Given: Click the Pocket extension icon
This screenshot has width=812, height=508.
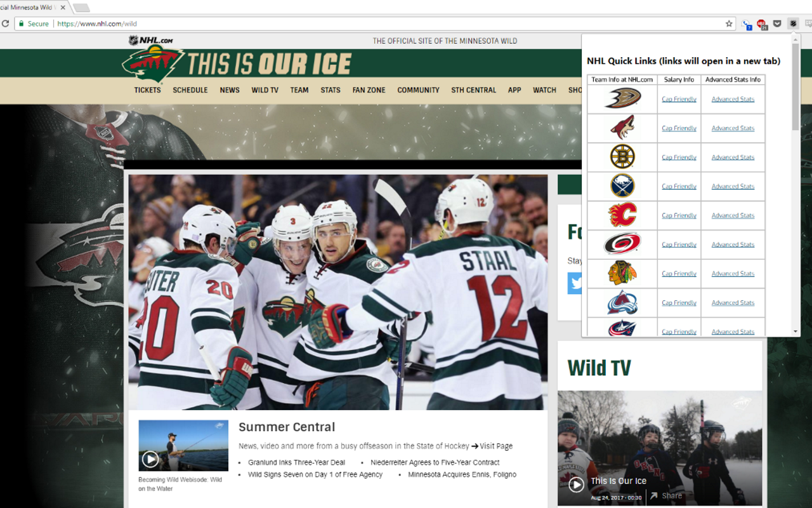Looking at the screenshot, I should (x=777, y=23).
